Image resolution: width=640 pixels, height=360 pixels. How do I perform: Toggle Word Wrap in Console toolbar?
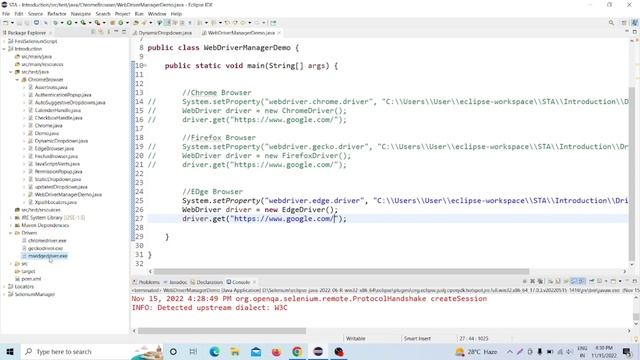[x=566, y=282]
